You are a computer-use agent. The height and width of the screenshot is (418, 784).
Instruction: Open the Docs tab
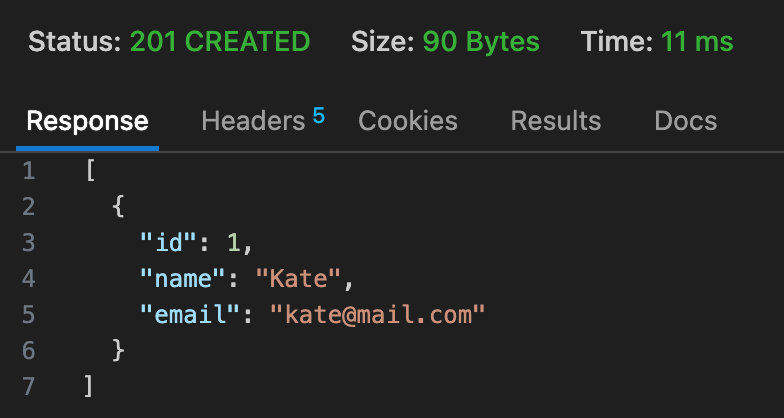(x=686, y=121)
